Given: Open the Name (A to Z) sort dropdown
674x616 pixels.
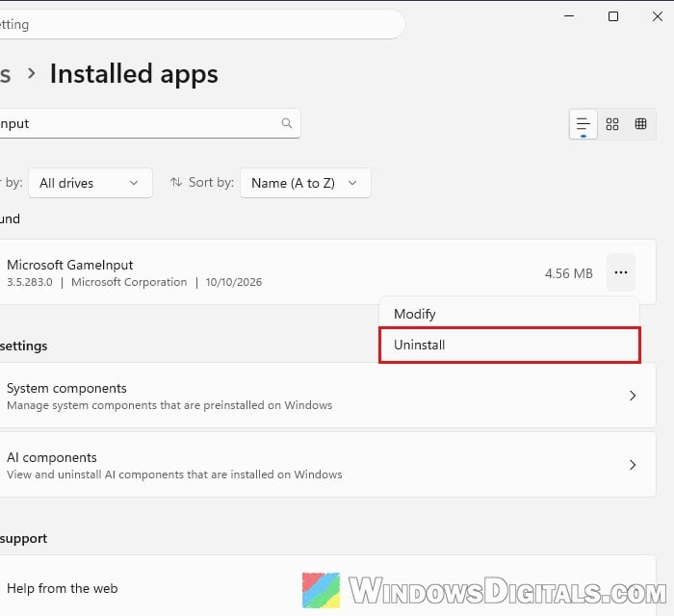Looking at the screenshot, I should pos(305,183).
